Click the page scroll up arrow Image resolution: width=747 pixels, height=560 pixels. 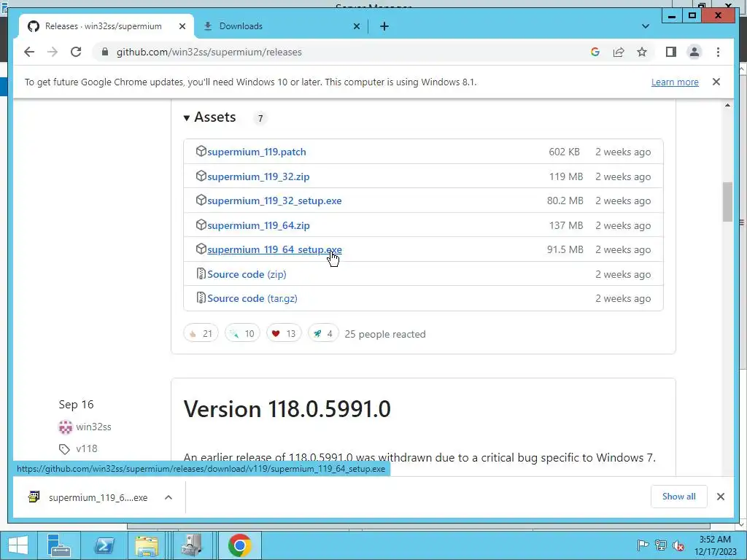(x=727, y=105)
